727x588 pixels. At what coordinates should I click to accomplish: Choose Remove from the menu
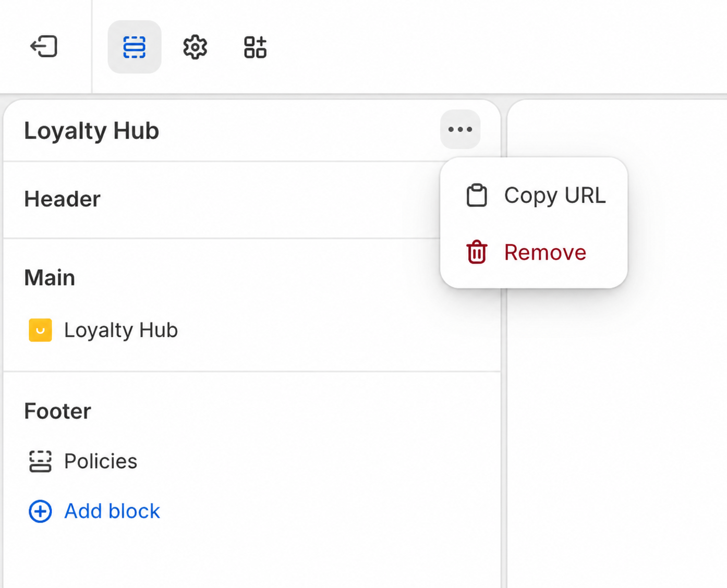click(534, 252)
